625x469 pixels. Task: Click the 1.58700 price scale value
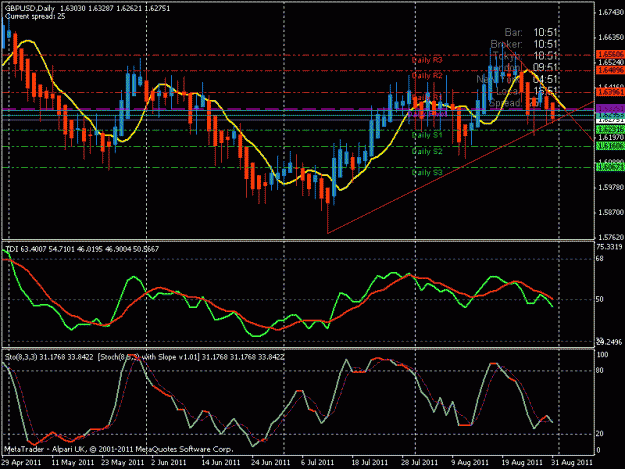[610, 212]
